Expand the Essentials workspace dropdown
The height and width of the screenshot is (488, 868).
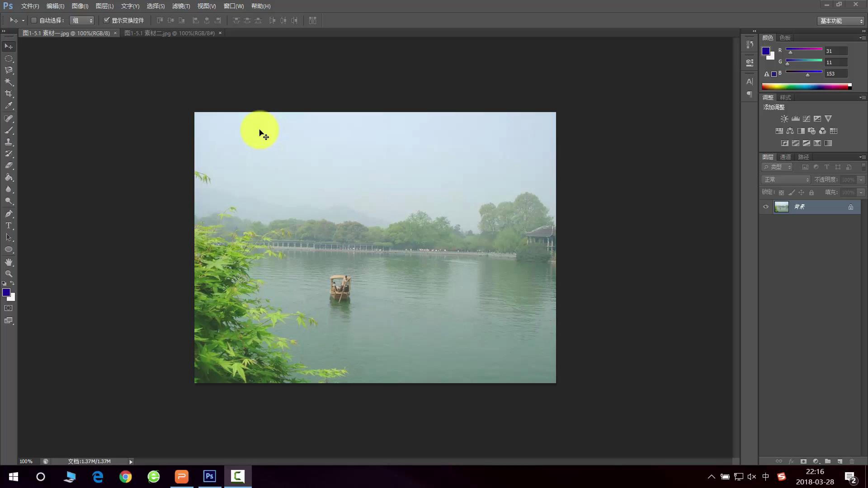(x=841, y=21)
